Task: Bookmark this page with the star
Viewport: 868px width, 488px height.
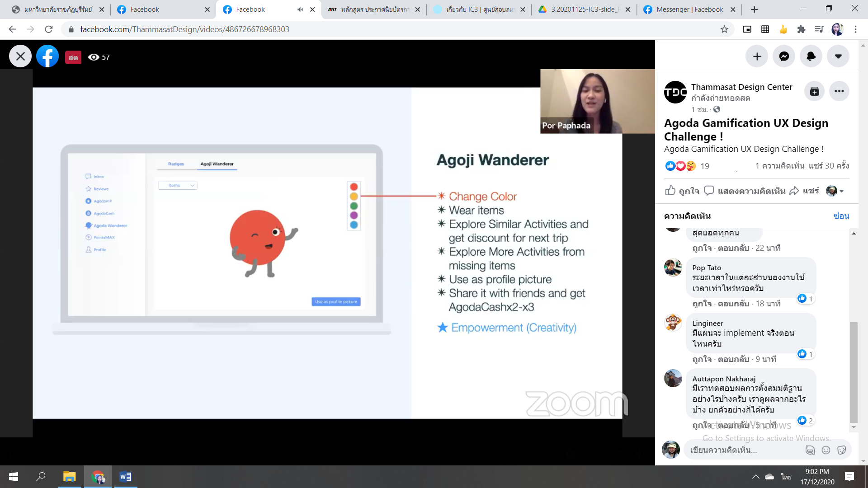Action: tap(724, 29)
